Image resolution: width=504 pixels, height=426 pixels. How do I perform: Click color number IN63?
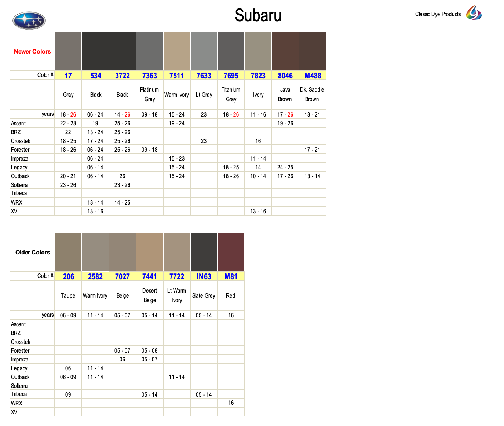[x=204, y=276]
